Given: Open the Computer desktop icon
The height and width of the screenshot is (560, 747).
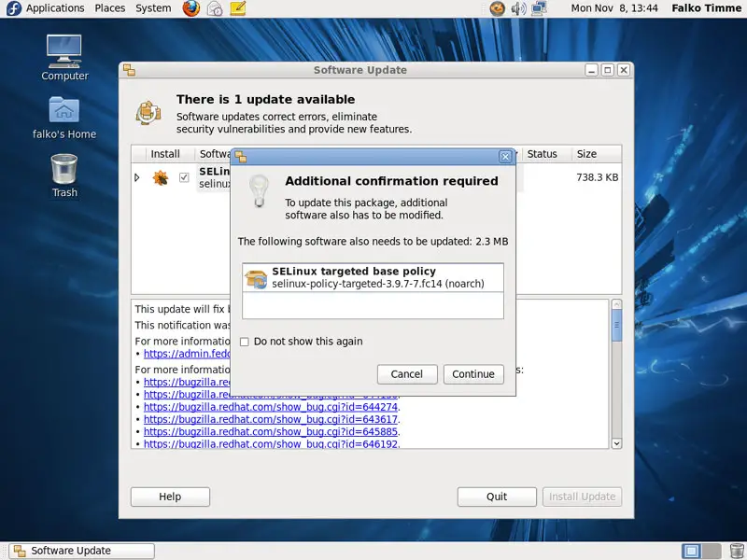Looking at the screenshot, I should [63, 56].
